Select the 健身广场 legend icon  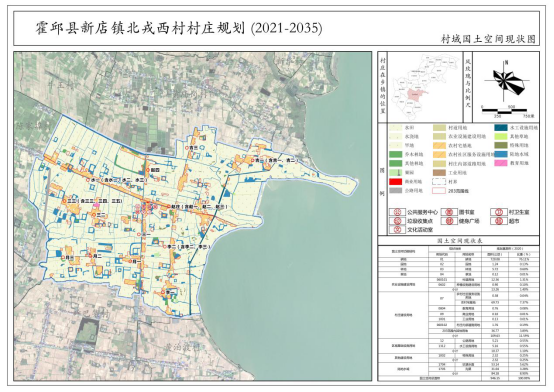click(449, 221)
